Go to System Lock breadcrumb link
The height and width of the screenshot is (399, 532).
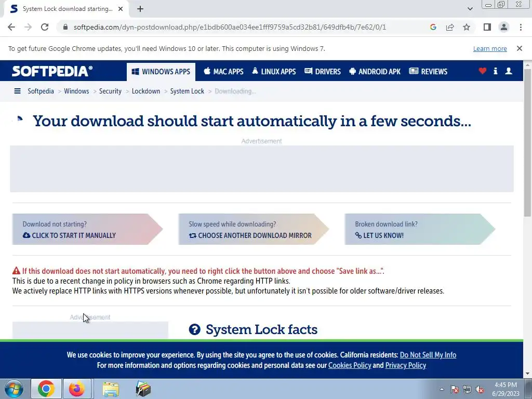click(187, 91)
